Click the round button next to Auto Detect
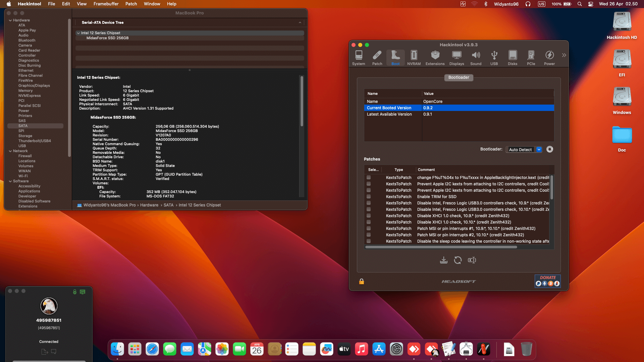This screenshot has height=362, width=644. pos(549,149)
